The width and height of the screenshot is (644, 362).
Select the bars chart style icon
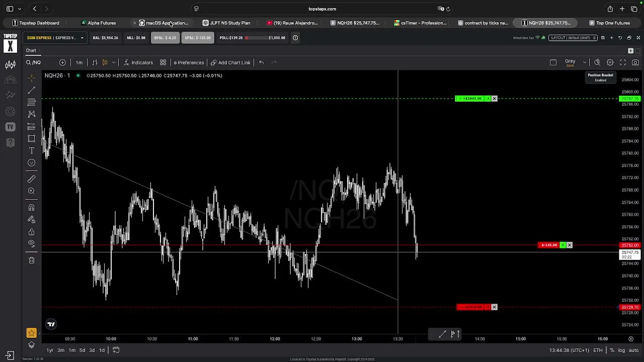[95, 62]
